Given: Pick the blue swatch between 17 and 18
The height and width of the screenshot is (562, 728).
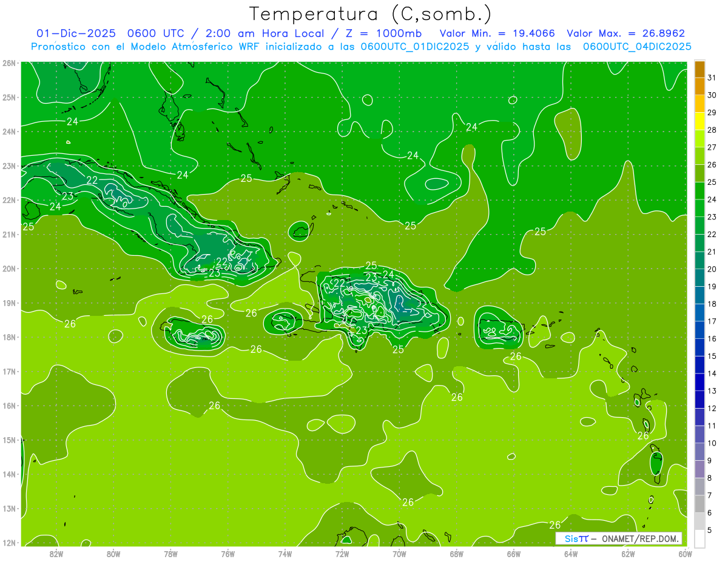Looking at the screenshot, I should pos(699,312).
